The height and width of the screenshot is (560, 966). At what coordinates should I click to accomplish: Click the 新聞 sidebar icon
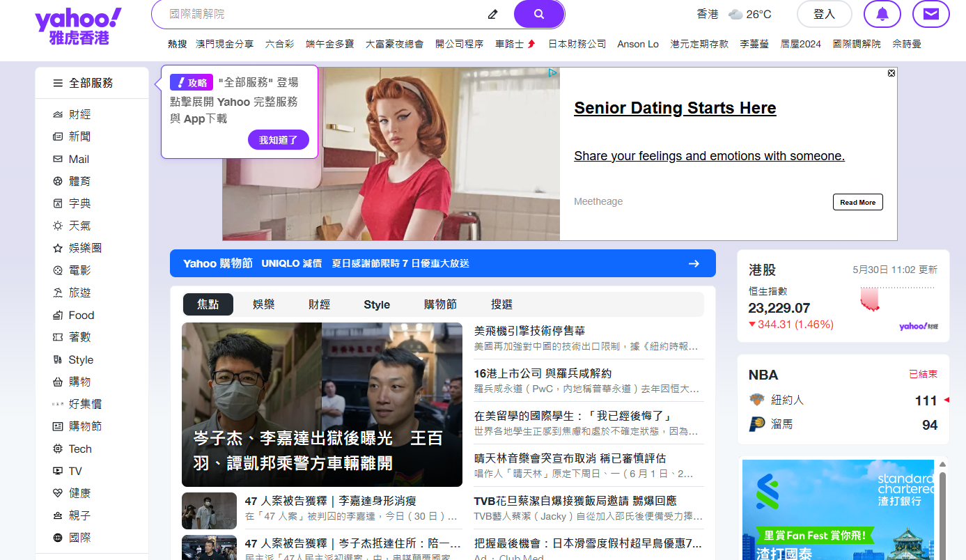(x=58, y=137)
